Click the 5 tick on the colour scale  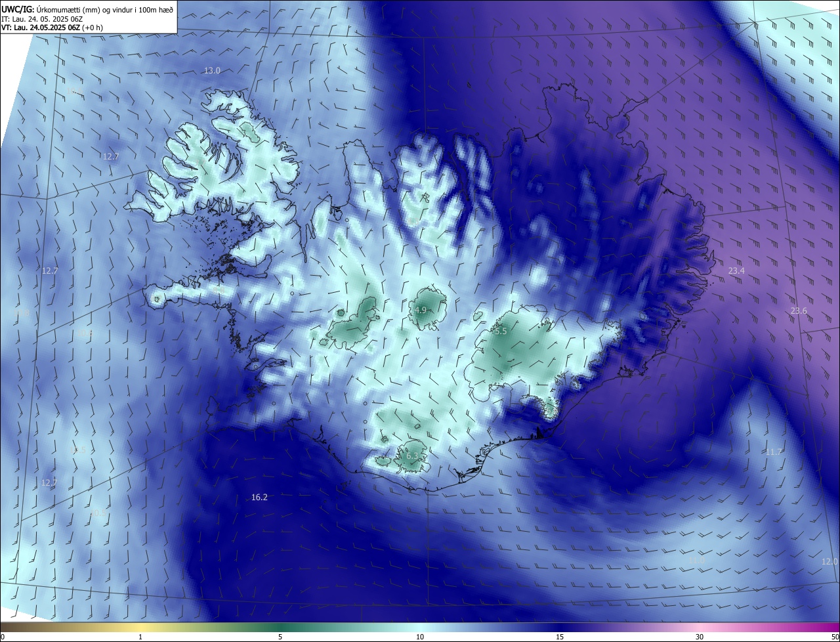click(x=280, y=637)
